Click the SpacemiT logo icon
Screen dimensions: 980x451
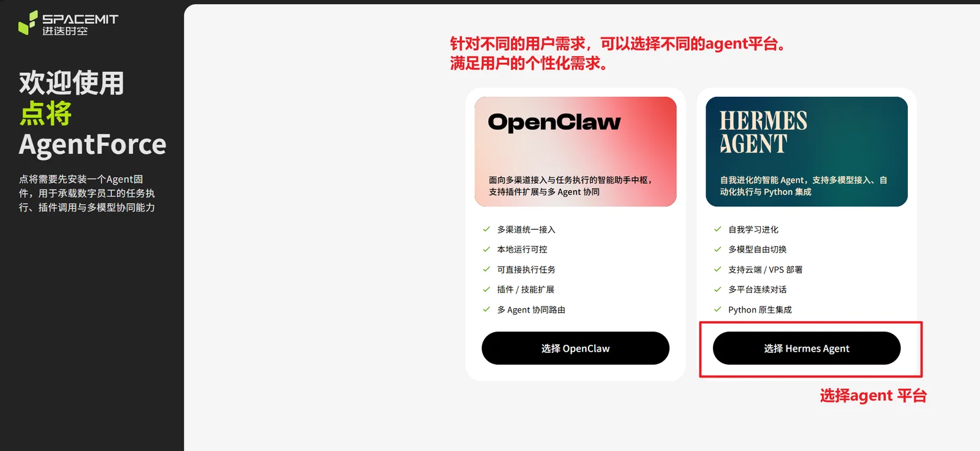tap(28, 23)
